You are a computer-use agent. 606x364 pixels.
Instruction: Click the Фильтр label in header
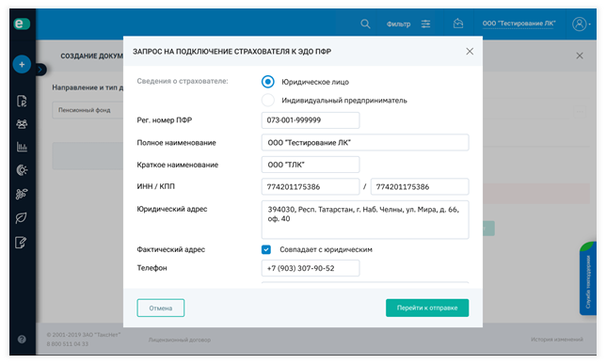coord(398,24)
